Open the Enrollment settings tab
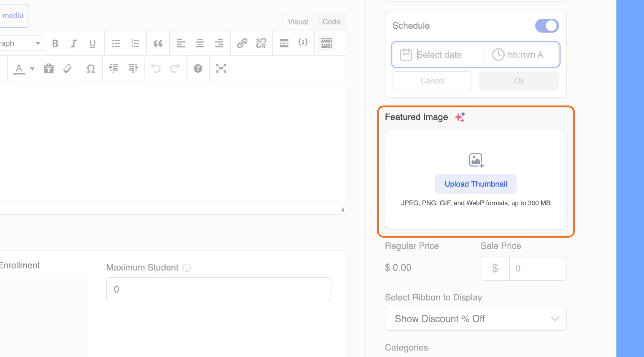The image size is (644, 357). pos(43,265)
